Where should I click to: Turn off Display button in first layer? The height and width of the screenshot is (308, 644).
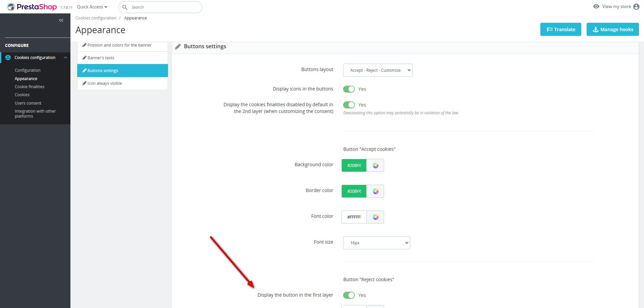pyautogui.click(x=349, y=295)
